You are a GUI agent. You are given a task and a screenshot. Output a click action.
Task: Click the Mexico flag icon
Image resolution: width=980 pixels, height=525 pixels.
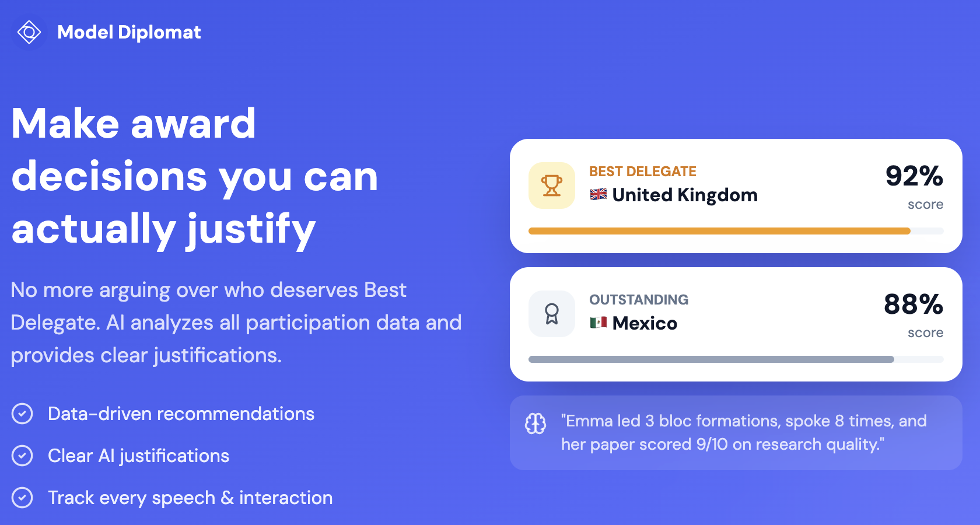coord(598,323)
